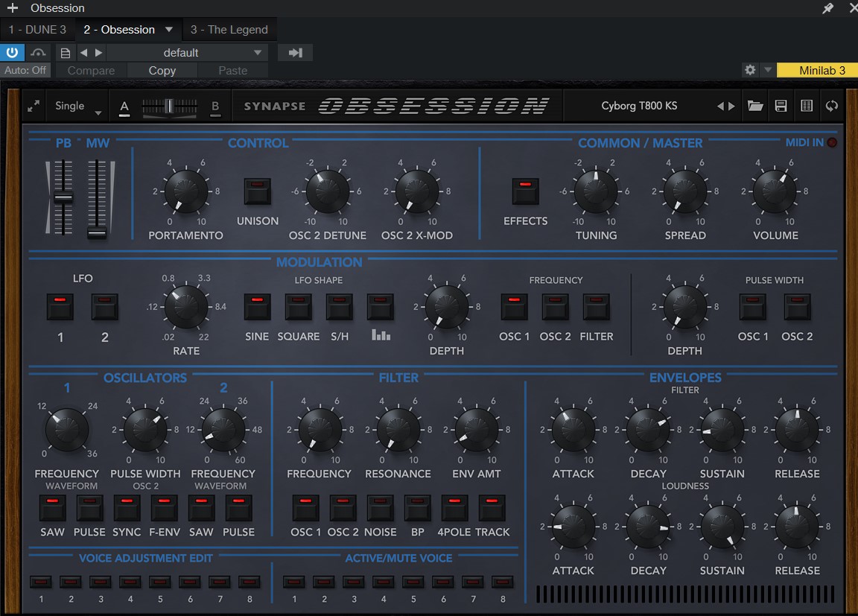Click the Compare button
This screenshot has width=858, height=616.
[x=92, y=71]
